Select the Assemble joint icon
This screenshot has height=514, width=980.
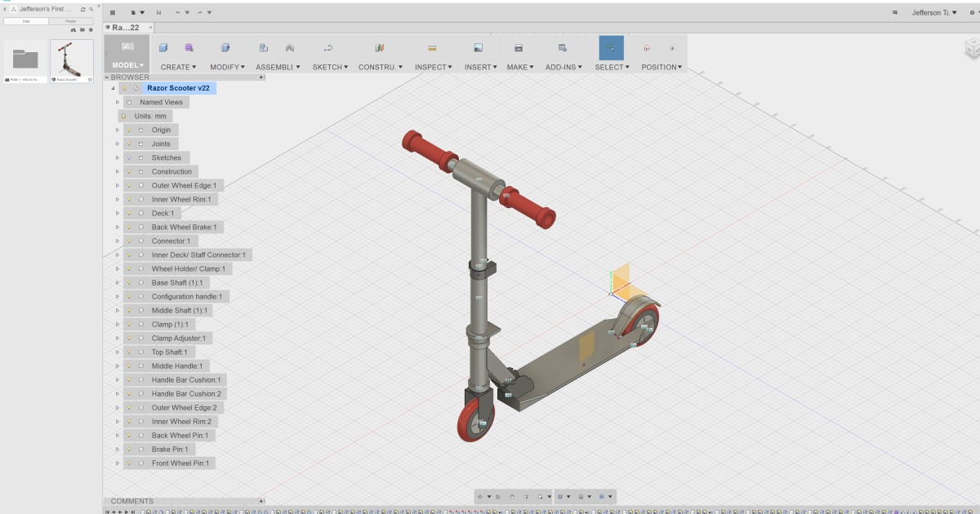tap(264, 47)
